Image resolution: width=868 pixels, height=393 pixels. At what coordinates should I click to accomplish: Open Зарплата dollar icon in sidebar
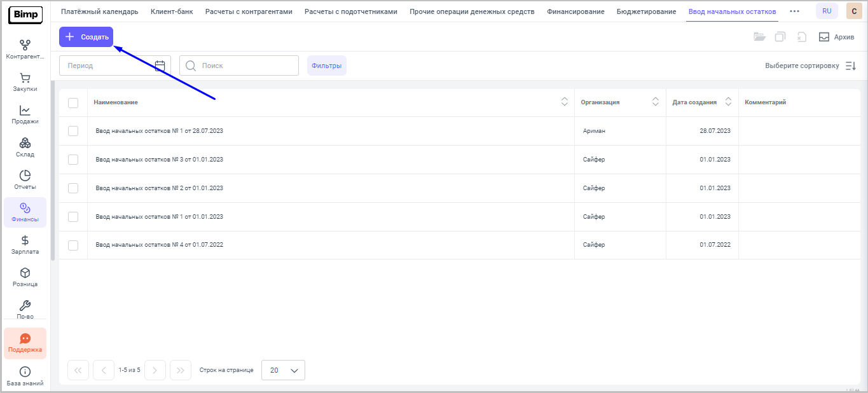point(25,240)
